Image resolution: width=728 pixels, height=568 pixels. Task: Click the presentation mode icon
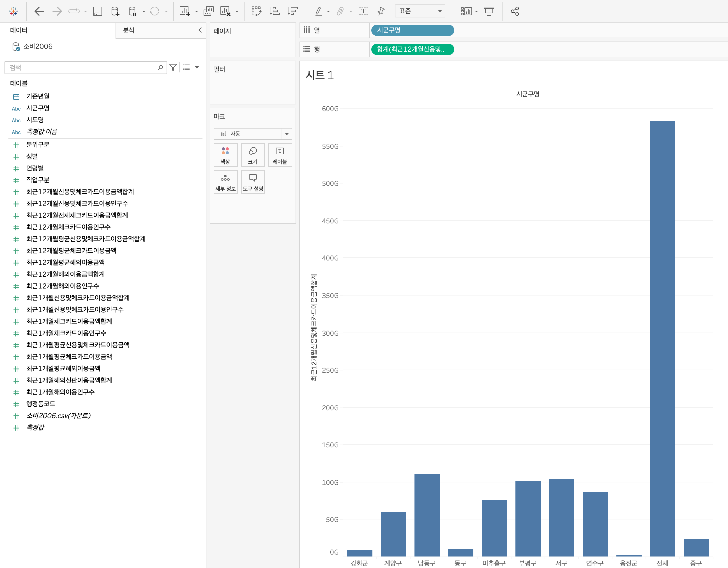tap(489, 11)
